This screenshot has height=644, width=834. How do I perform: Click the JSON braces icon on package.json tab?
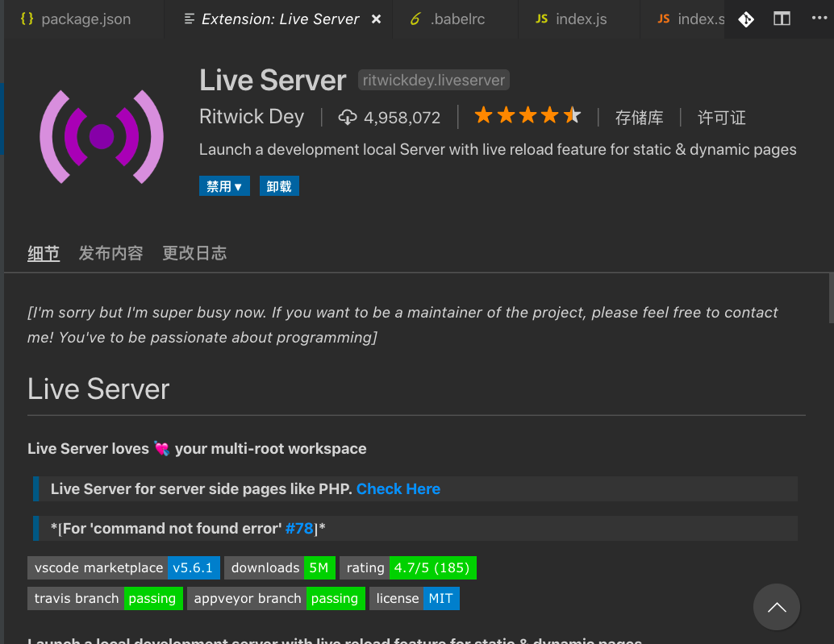click(27, 19)
